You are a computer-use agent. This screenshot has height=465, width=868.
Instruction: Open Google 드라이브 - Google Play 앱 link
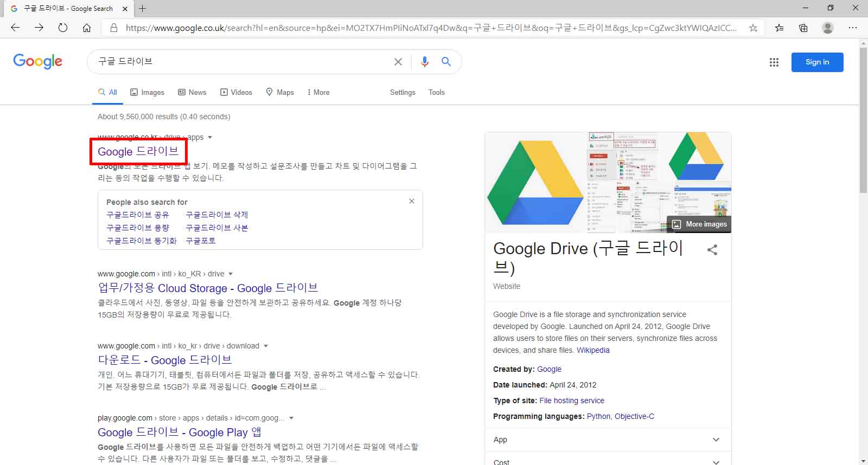[x=180, y=432]
